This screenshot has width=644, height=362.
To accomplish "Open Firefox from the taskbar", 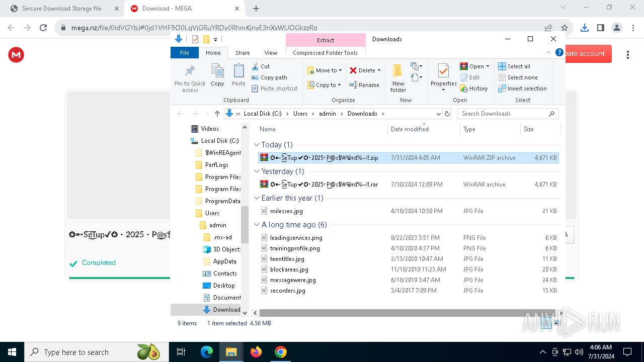I will pyautogui.click(x=256, y=352).
